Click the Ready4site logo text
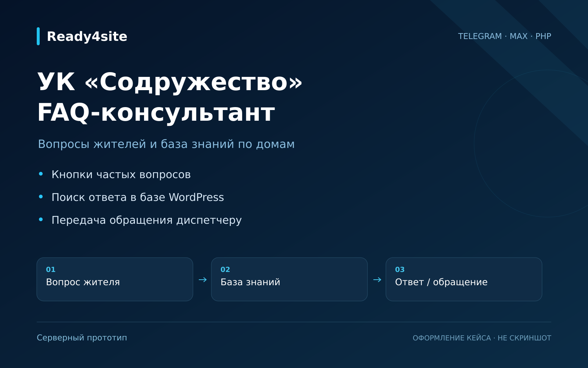The width and height of the screenshot is (588, 368). [x=87, y=36]
